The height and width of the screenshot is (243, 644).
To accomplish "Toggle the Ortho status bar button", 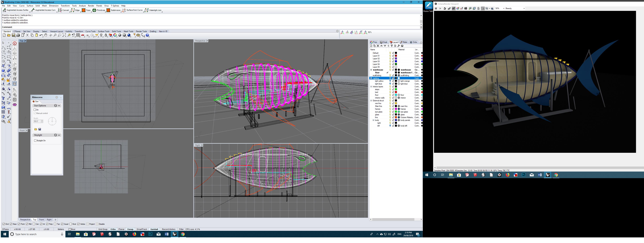I will (x=113, y=229).
